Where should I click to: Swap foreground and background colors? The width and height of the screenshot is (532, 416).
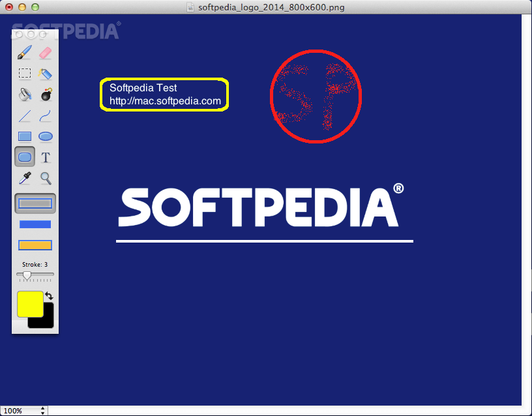[49, 296]
